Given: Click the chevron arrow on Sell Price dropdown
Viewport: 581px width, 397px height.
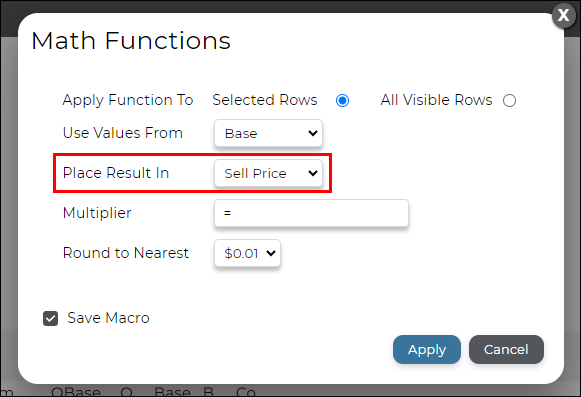Looking at the screenshot, I should [x=313, y=173].
